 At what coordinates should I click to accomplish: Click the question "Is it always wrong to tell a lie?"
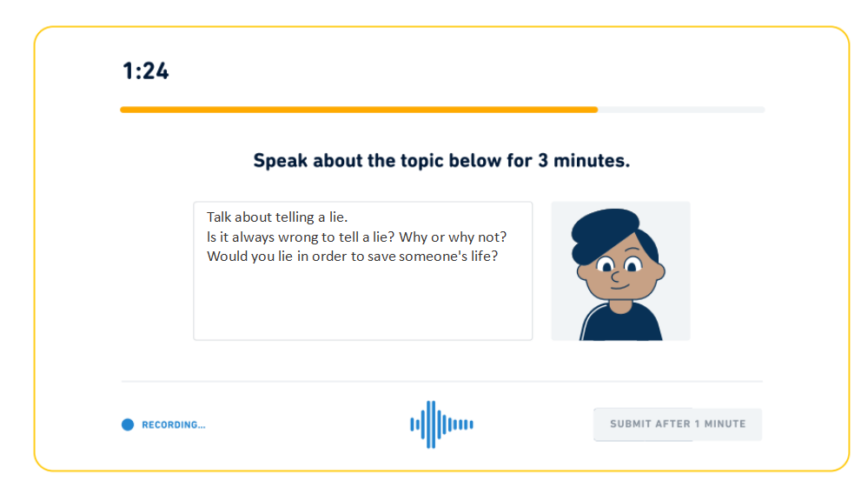pyautogui.click(x=301, y=237)
